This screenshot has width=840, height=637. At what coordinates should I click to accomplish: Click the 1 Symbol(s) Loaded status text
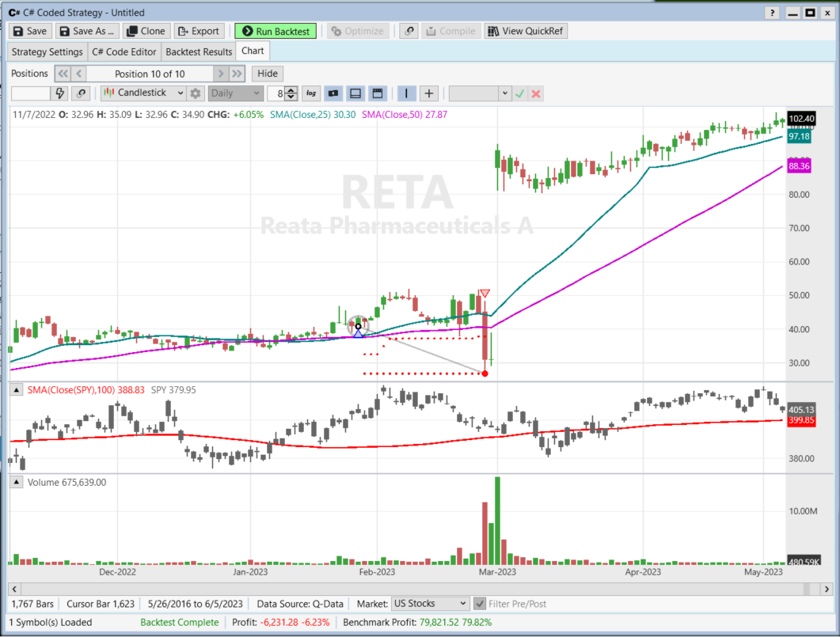pyautogui.click(x=51, y=623)
